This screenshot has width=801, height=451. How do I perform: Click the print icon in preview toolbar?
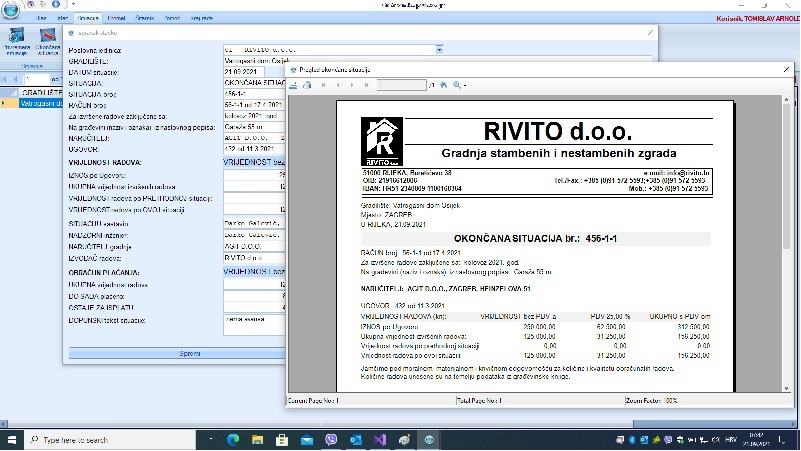point(307,85)
